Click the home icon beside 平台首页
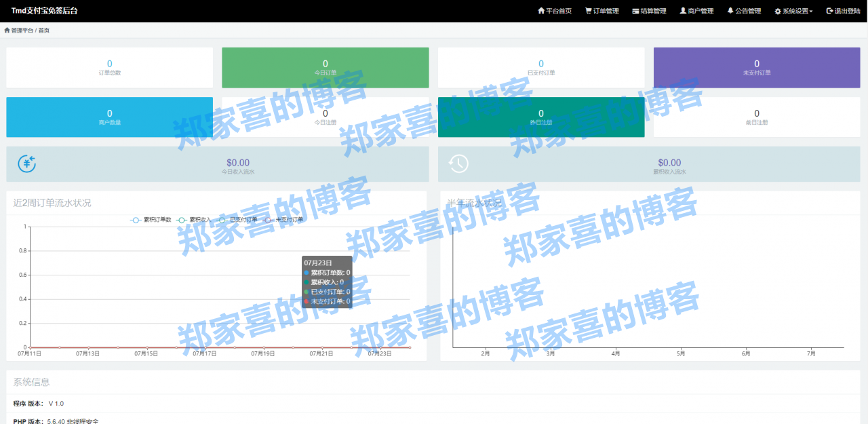The image size is (868, 424). pyautogui.click(x=542, y=11)
